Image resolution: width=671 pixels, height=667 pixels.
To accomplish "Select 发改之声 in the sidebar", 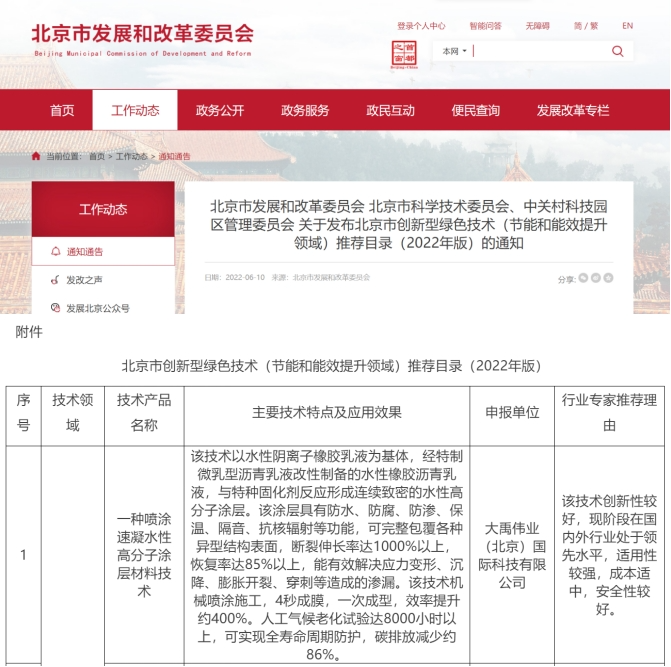I will [84, 280].
